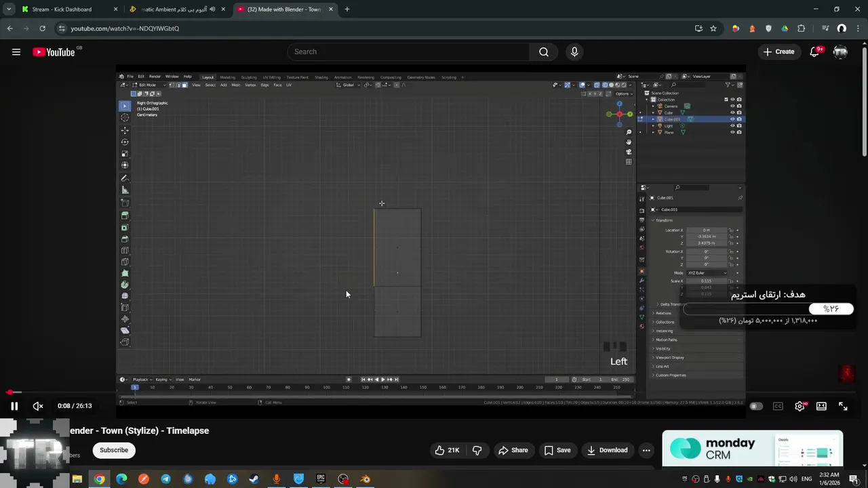Open the Vertex menu in 3D viewport
The width and height of the screenshot is (868, 488).
(x=250, y=85)
